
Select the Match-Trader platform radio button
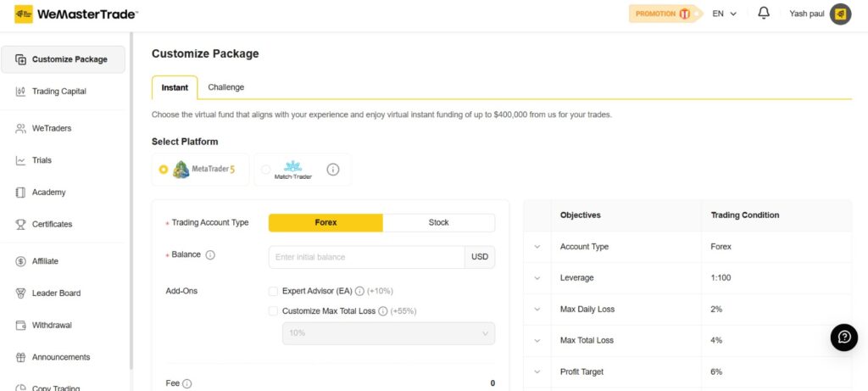266,170
